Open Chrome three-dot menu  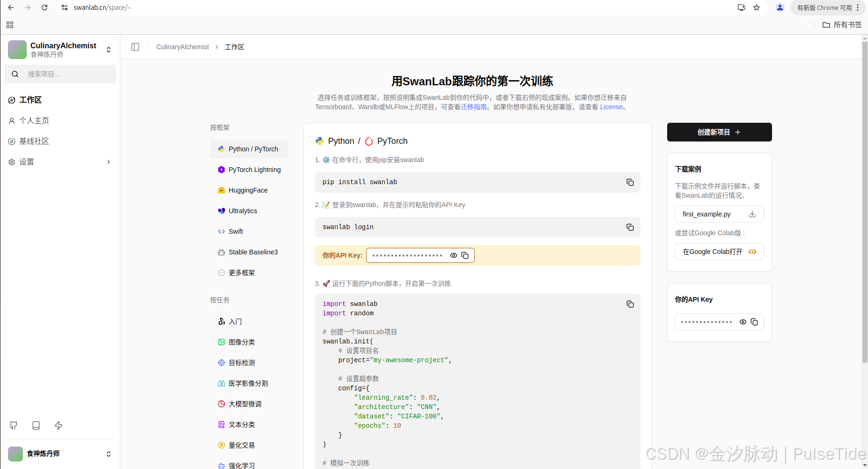pyautogui.click(x=858, y=7)
